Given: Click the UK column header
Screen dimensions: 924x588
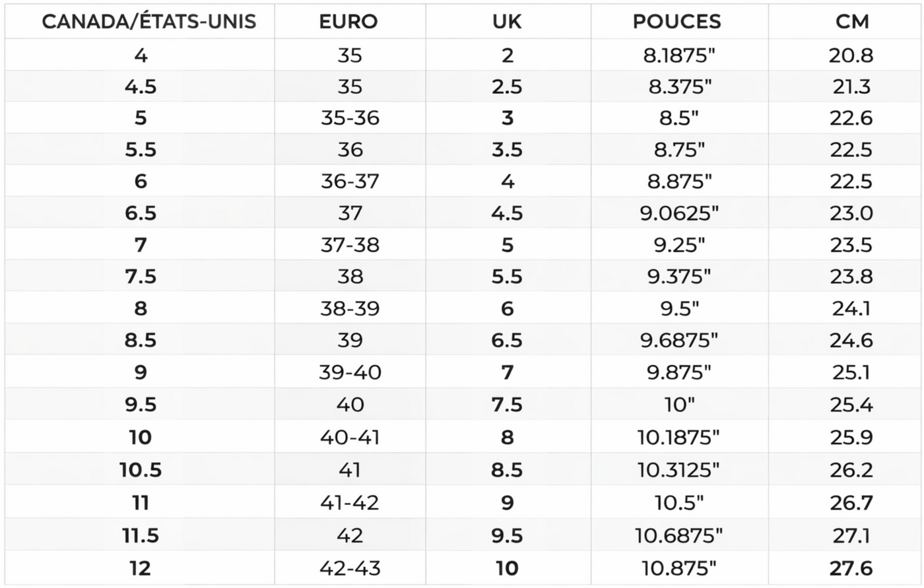Looking at the screenshot, I should [507, 22].
